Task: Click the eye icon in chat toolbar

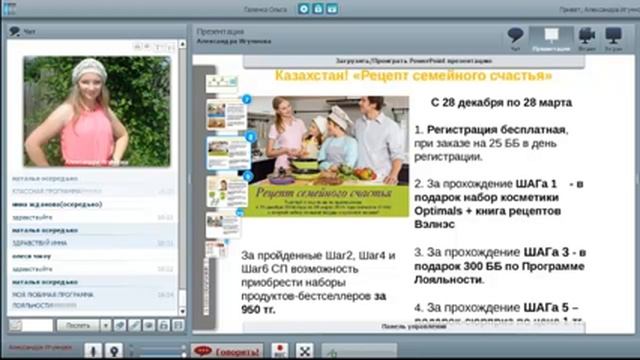Action: (149, 325)
